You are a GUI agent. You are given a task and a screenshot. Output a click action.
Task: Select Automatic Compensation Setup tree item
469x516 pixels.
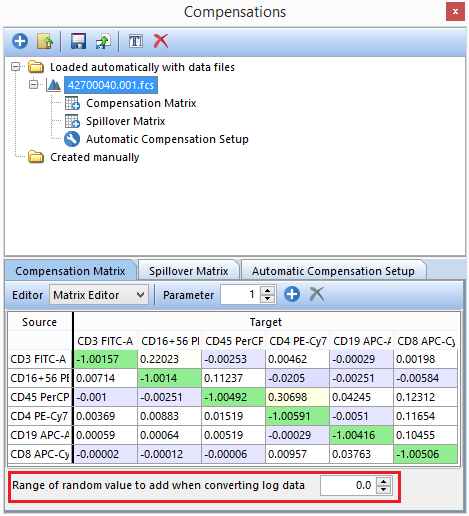pos(167,139)
